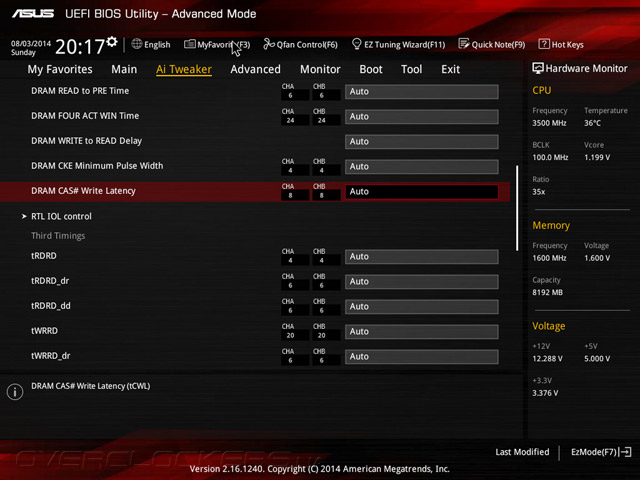
Task: Click the settings list vertical scrollbar
Action: (517, 208)
